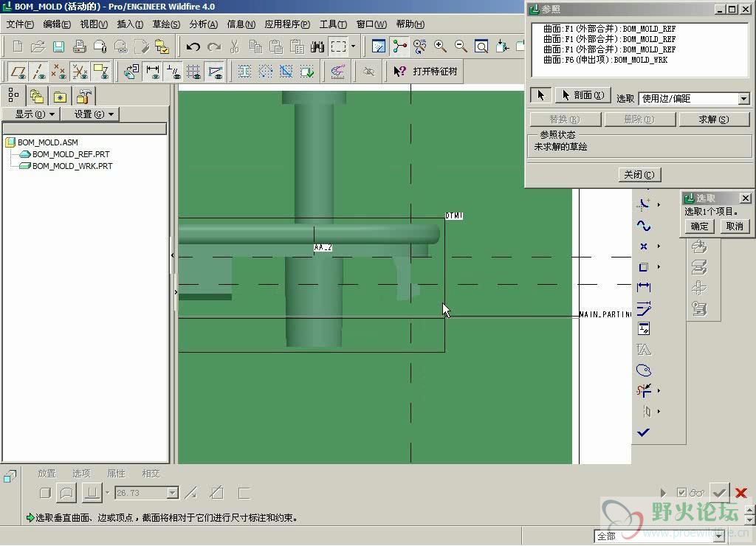This screenshot has width=756, height=546.
Task: Select the trim sketch tool
Action: (644, 391)
